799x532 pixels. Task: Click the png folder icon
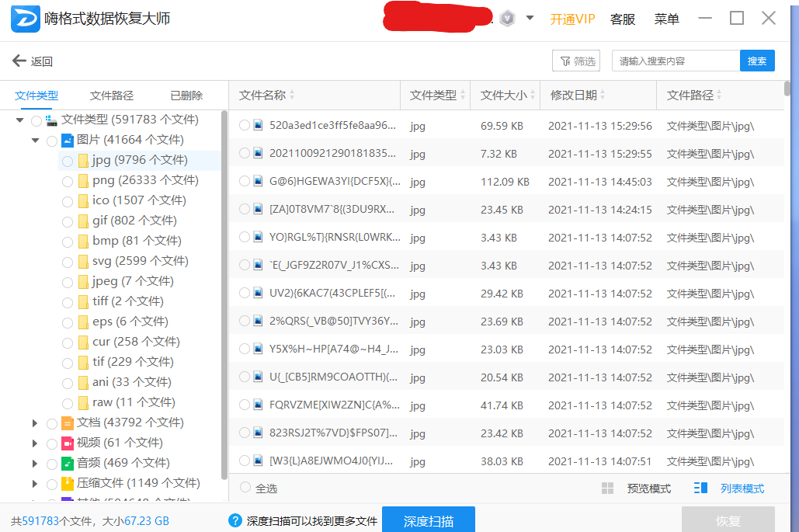coord(84,180)
